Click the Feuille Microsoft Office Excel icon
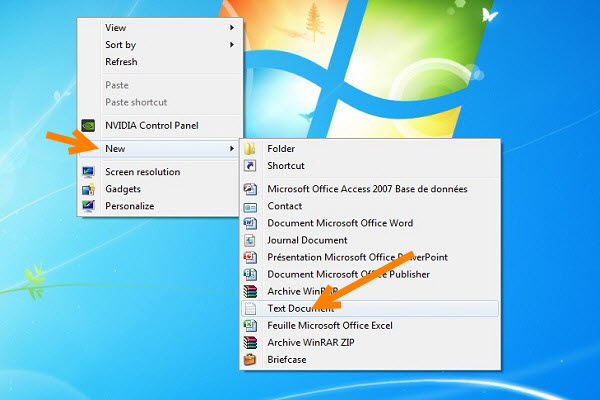 click(251, 325)
